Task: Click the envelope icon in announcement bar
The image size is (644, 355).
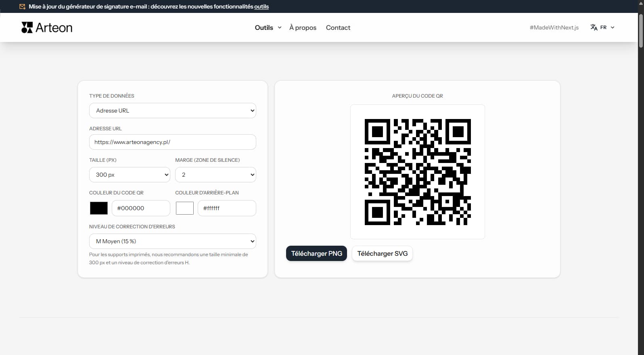Action: (22, 6)
